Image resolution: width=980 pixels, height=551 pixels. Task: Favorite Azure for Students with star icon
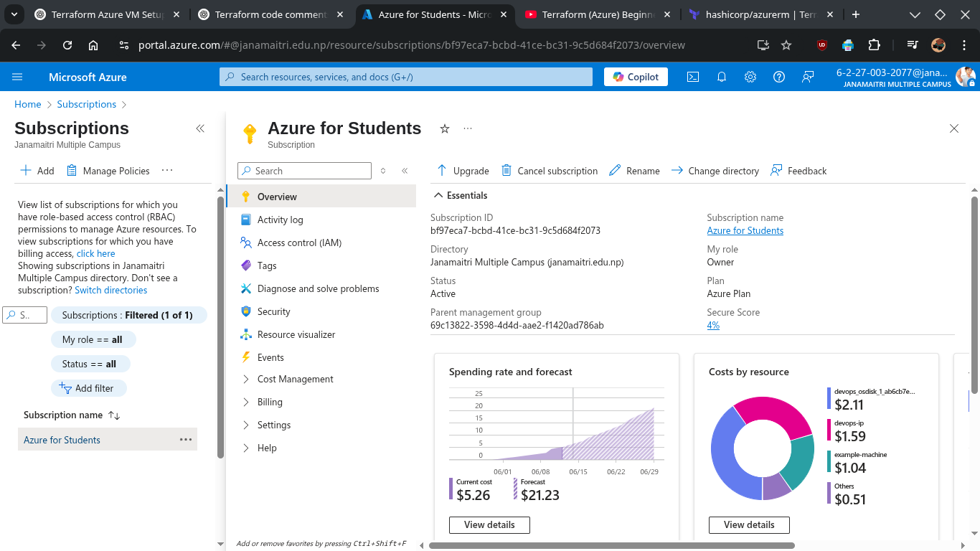tap(445, 128)
